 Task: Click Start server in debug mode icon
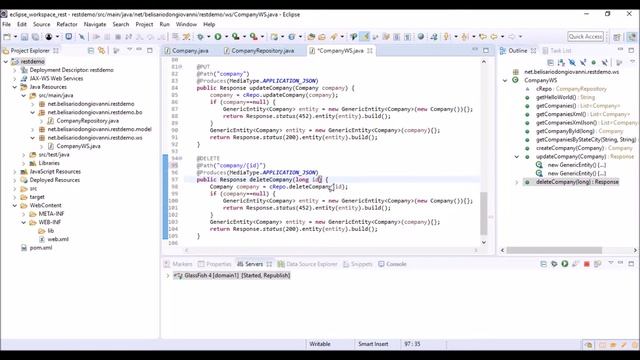(x=554, y=264)
